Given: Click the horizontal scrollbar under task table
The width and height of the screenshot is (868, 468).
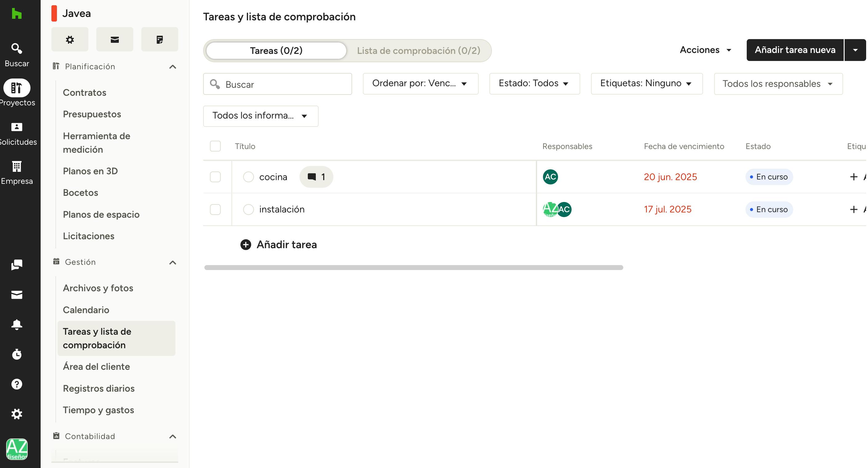Looking at the screenshot, I should [413, 268].
